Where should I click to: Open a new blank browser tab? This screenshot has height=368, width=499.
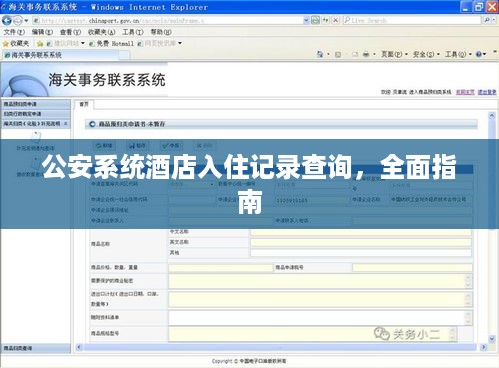coord(125,55)
